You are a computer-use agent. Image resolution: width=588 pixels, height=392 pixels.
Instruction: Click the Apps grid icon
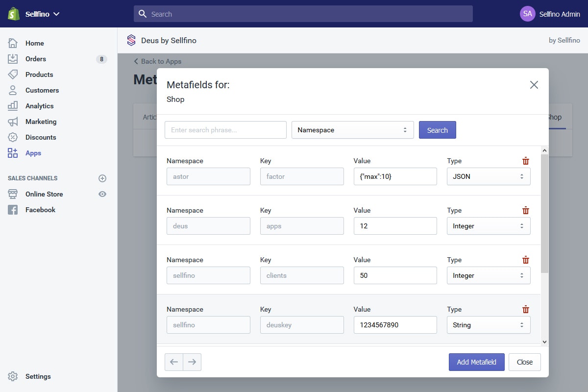click(13, 153)
